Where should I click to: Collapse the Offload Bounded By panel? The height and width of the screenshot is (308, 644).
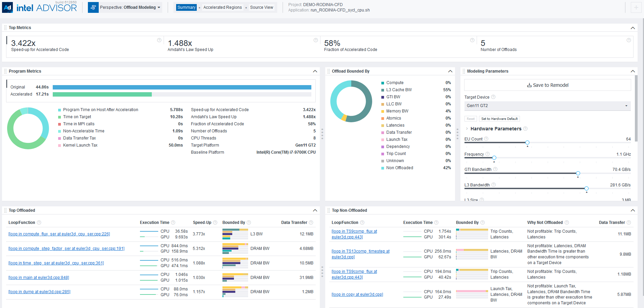[x=450, y=71]
